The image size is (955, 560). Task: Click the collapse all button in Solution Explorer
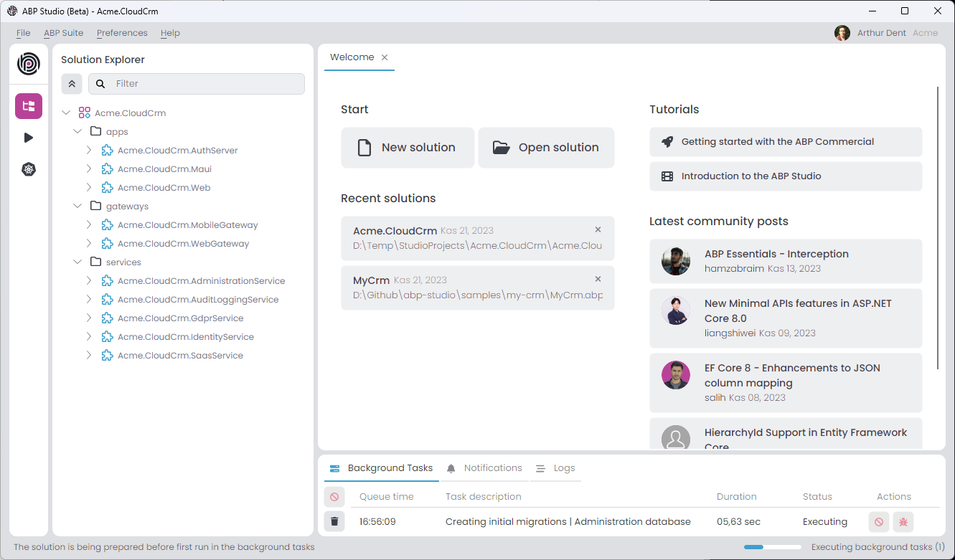click(x=72, y=84)
